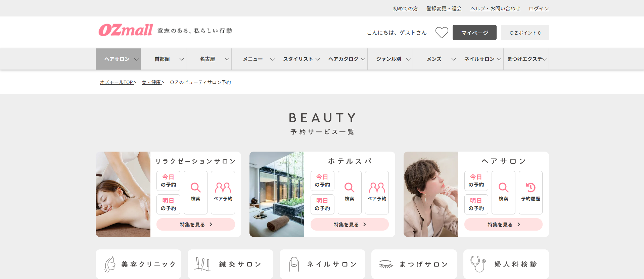
Task: Open search in the ホテルスパ card
Action: [350, 192]
